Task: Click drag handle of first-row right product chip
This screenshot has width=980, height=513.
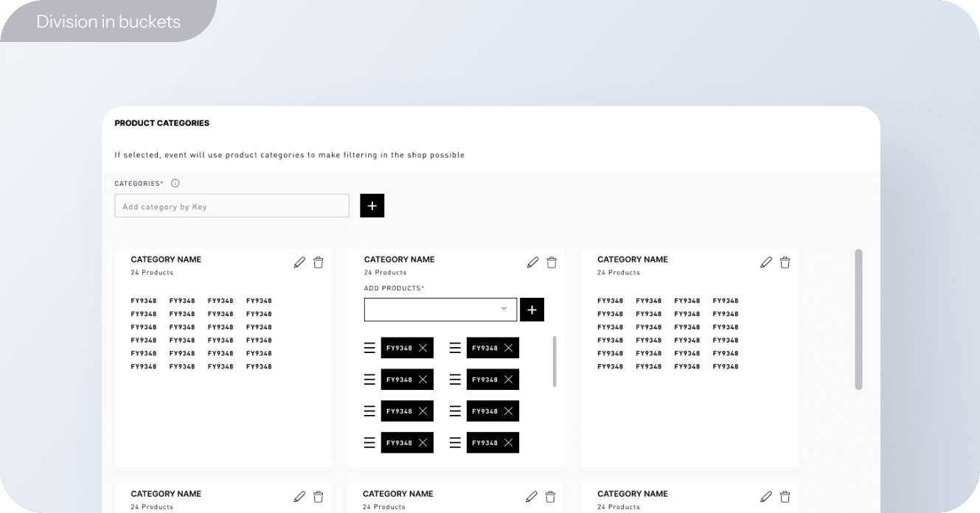Action: (455, 348)
